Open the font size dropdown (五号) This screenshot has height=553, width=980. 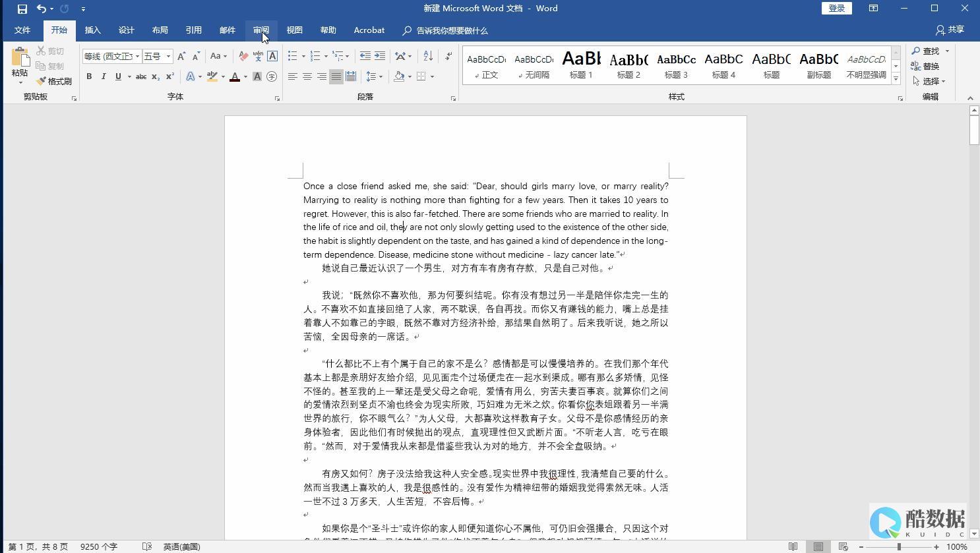point(168,56)
